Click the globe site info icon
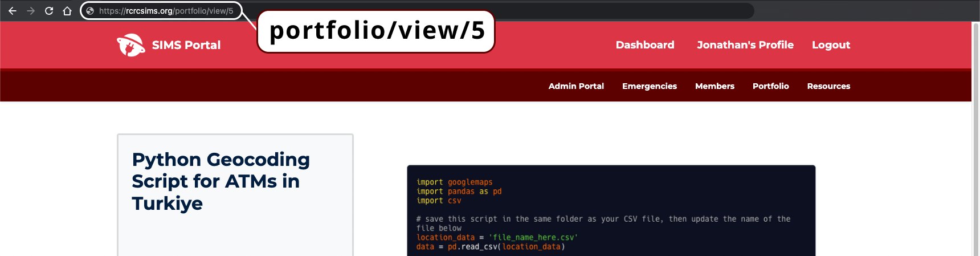This screenshot has height=256, width=980. tap(90, 11)
